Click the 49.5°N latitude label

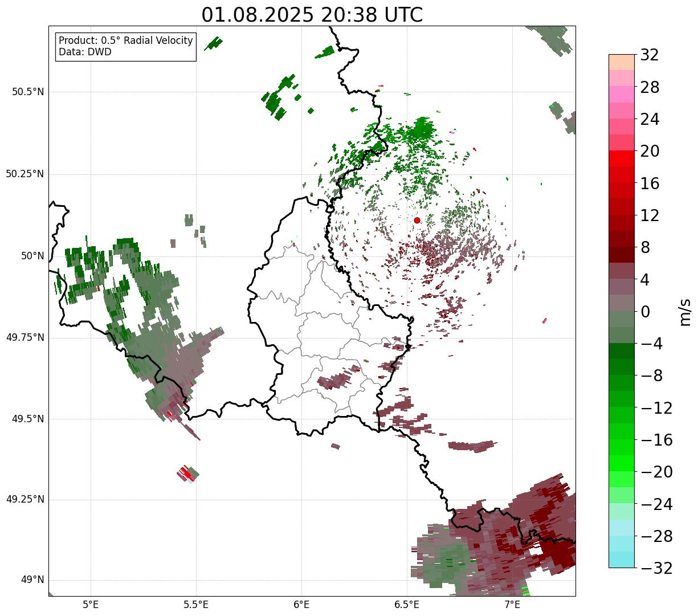click(28, 419)
